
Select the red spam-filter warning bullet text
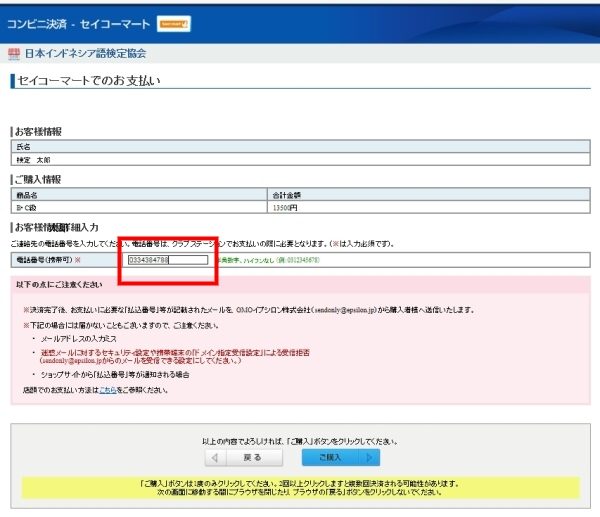pos(175,356)
